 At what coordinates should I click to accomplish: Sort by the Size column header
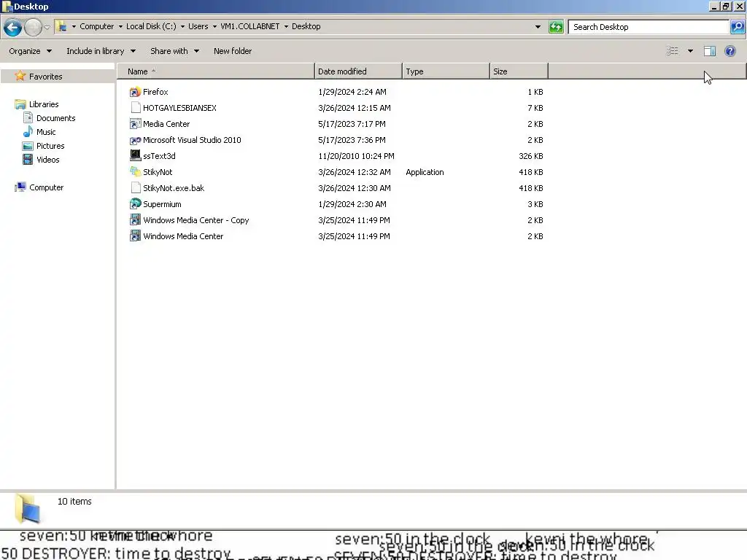click(x=519, y=71)
